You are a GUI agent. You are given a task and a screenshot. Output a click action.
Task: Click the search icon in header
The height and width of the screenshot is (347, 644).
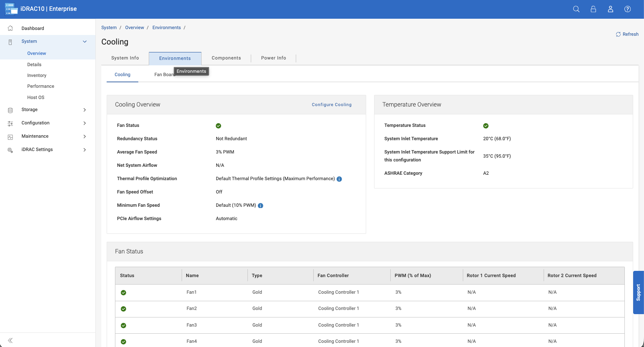576,9
